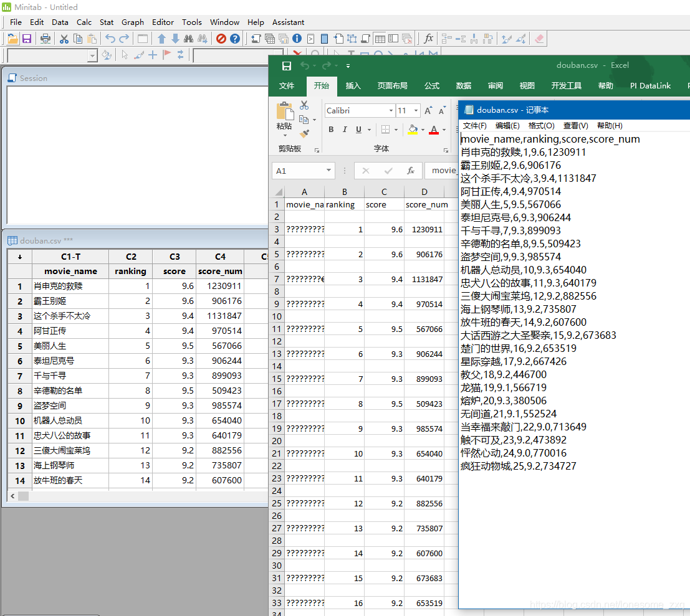Image resolution: width=690 pixels, height=616 pixels.
Task: Click the Copy icon in Minitab toolbar
Action: point(78,39)
